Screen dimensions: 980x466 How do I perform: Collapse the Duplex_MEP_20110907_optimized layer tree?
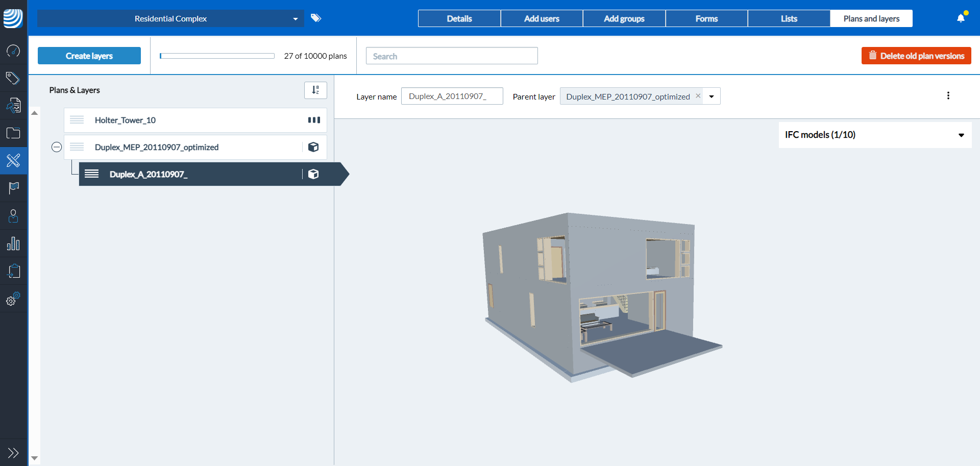pyautogui.click(x=57, y=147)
